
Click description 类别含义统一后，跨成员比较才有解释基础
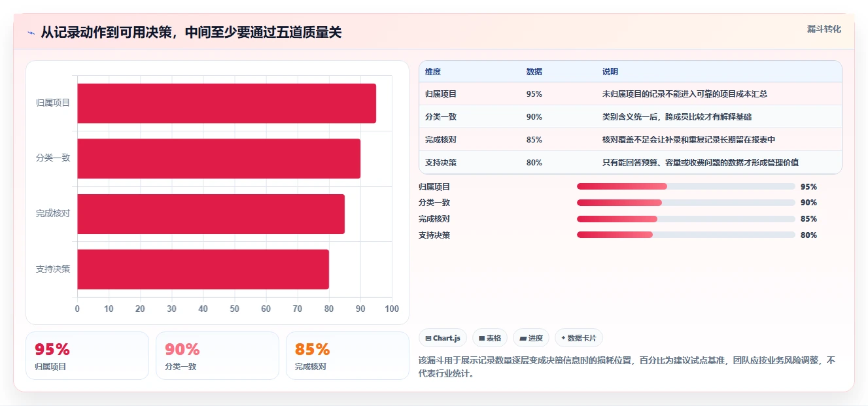(x=677, y=117)
